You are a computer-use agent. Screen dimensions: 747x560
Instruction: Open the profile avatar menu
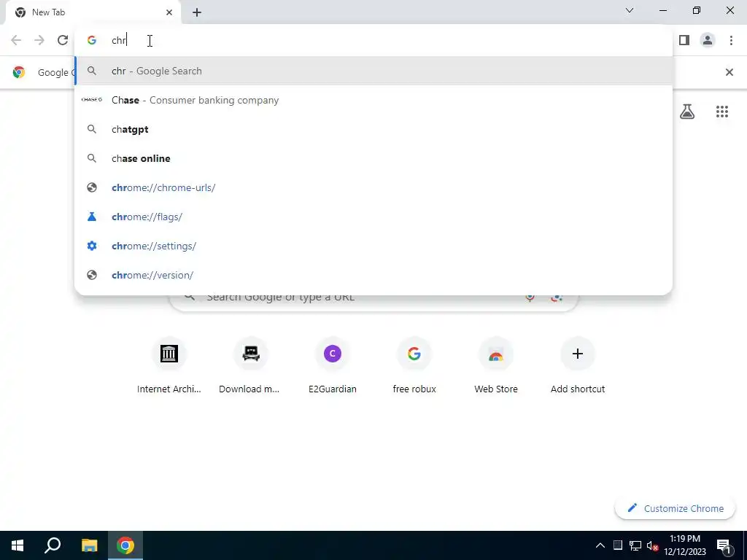[708, 41]
